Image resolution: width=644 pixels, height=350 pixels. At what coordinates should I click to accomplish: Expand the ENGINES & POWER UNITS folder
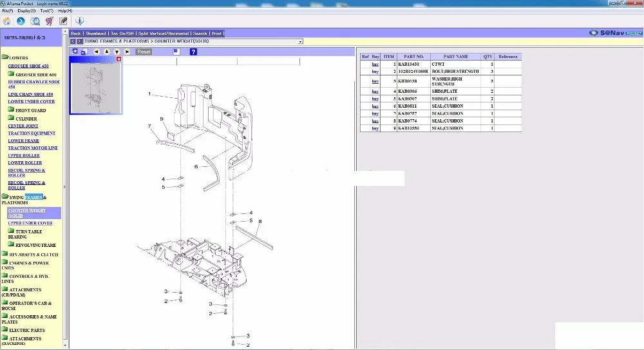(25, 265)
